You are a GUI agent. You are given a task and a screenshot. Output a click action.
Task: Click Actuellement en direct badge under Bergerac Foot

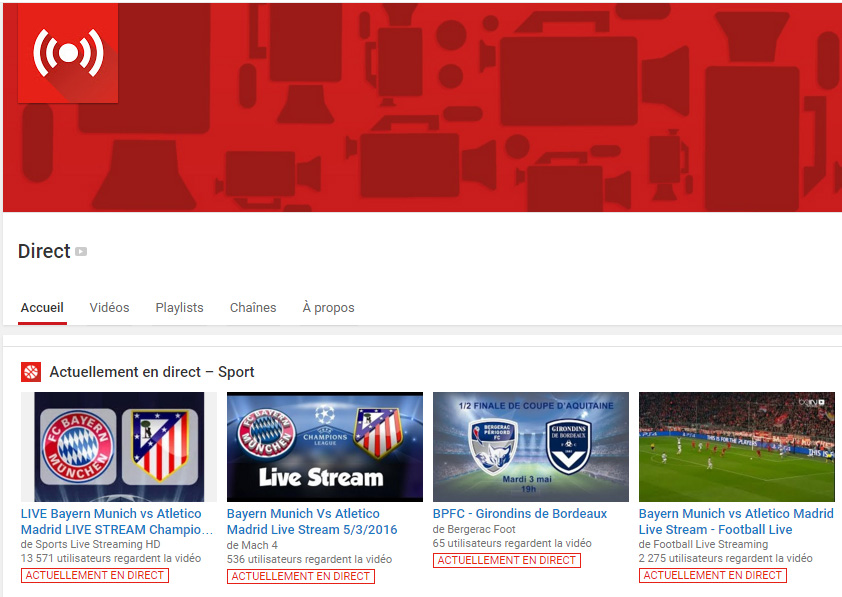point(507,560)
